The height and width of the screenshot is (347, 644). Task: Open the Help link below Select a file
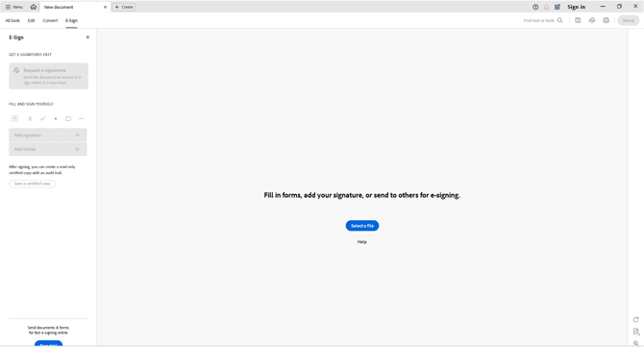(361, 242)
